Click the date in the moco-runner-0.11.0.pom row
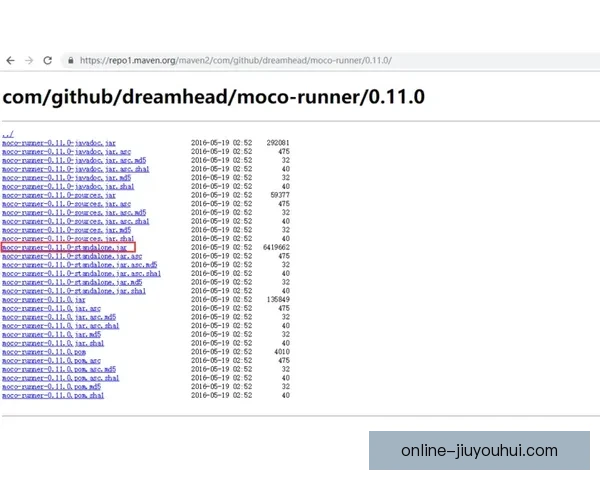This screenshot has height=480, width=600. click(x=222, y=352)
